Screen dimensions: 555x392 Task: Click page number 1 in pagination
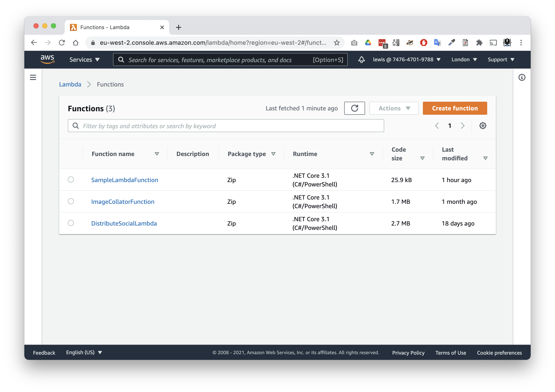click(x=450, y=126)
